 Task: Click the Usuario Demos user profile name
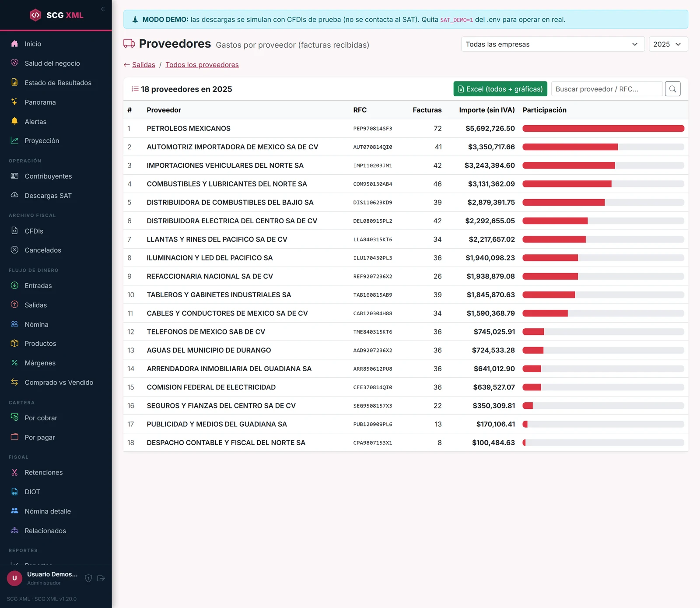pyautogui.click(x=52, y=574)
